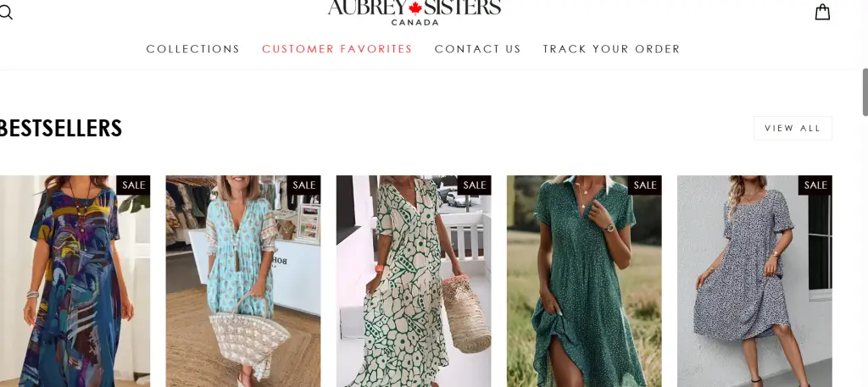Click the View All button
The image size is (868, 387).
click(793, 128)
